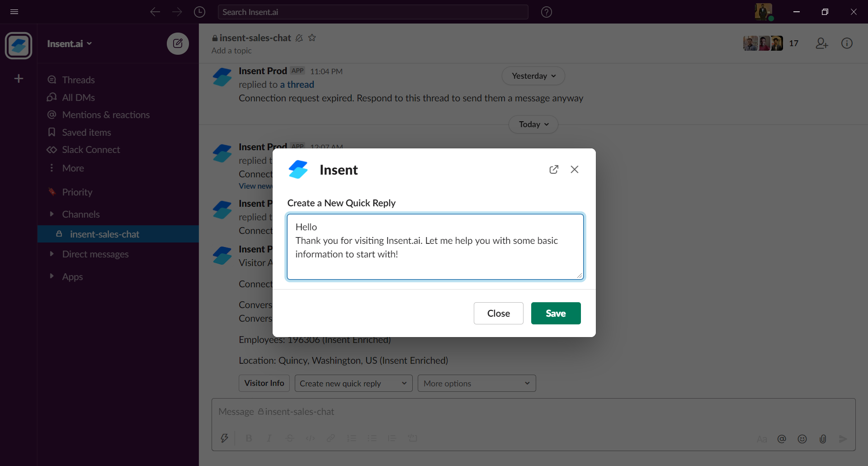Viewport: 868px width, 466px height.
Task: Open notification preferences bell-slash icon
Action: (299, 38)
